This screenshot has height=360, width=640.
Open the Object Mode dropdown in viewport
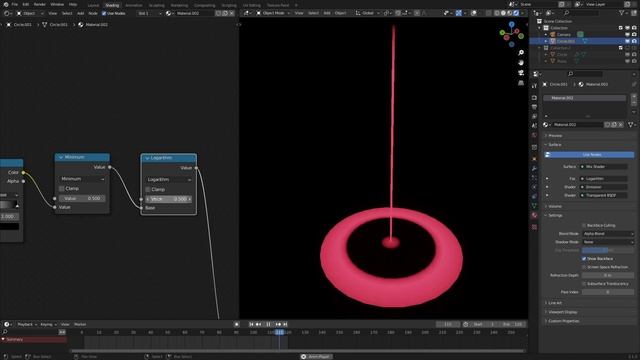(273, 13)
